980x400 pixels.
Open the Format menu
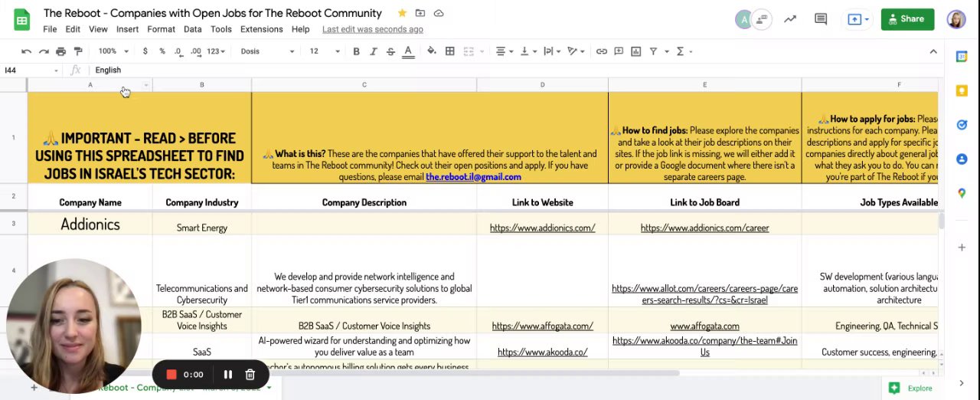161,29
